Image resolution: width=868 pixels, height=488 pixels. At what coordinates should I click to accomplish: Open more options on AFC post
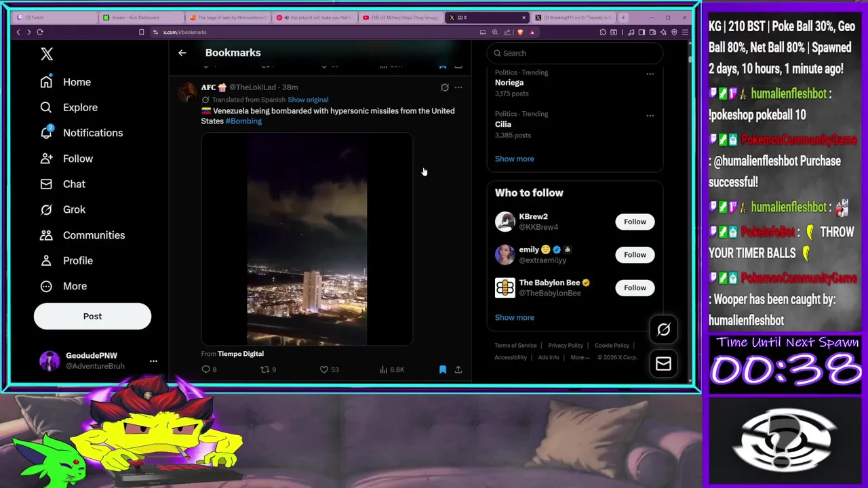458,87
